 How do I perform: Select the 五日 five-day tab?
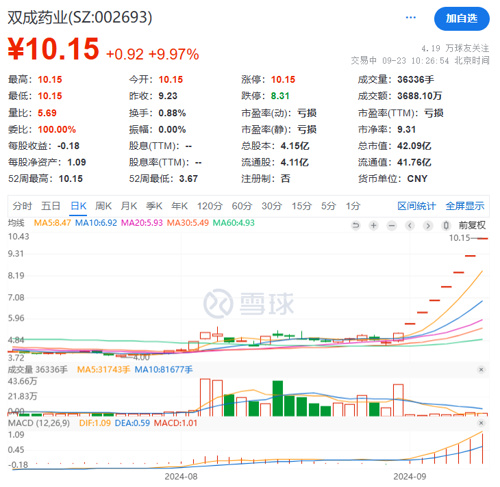pyautogui.click(x=51, y=206)
